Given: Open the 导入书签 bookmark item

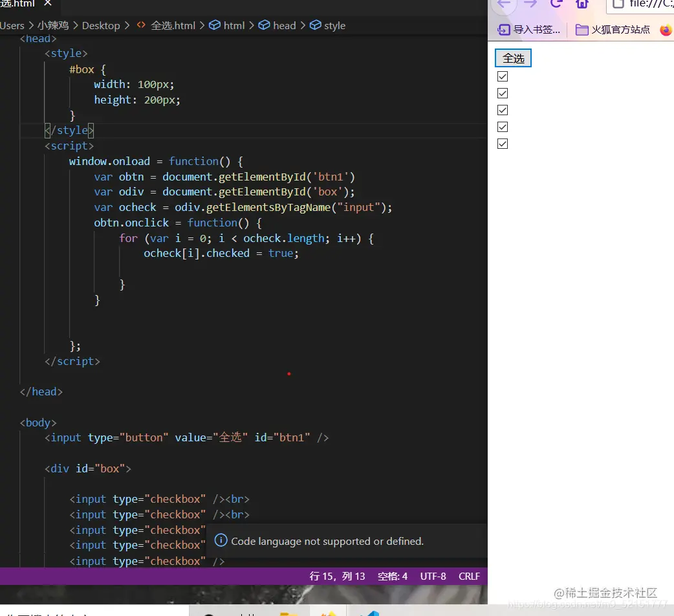Looking at the screenshot, I should (x=528, y=30).
